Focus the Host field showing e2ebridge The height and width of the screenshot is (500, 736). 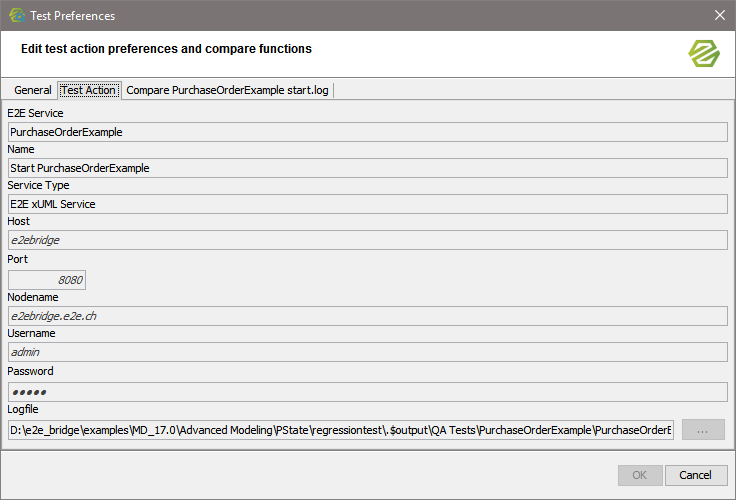point(367,240)
